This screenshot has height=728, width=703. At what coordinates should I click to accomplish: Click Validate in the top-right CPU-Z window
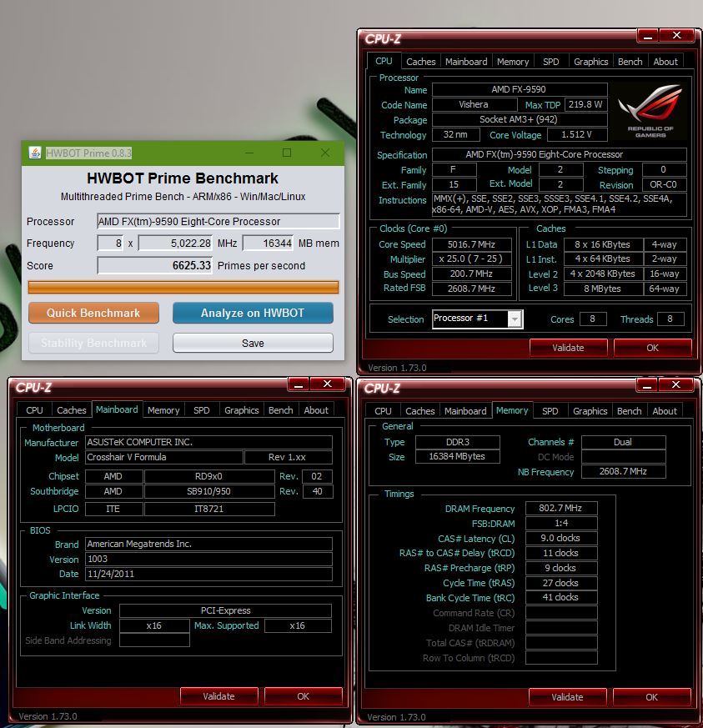(568, 348)
